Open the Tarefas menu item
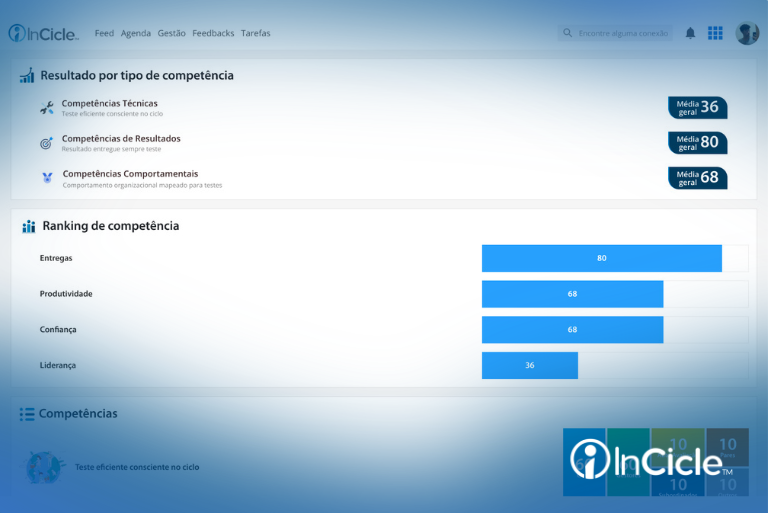Screen dimensions: 768x513 point(255,33)
